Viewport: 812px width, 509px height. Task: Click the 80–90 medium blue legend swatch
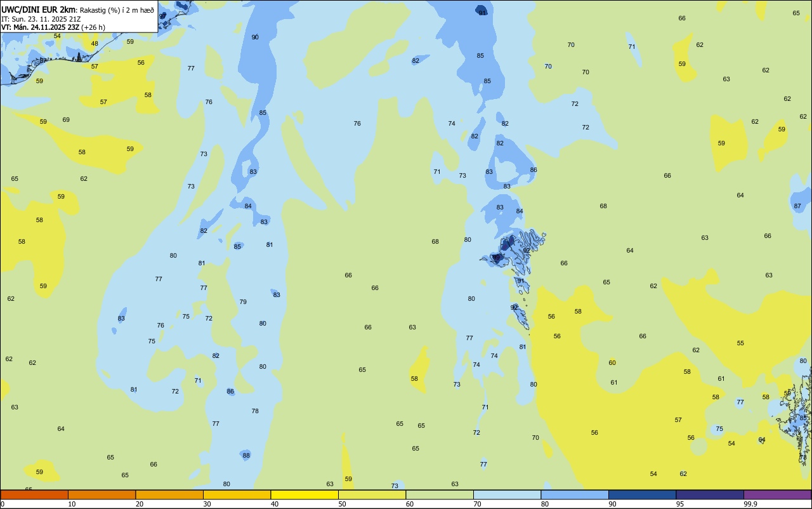[x=575, y=494]
